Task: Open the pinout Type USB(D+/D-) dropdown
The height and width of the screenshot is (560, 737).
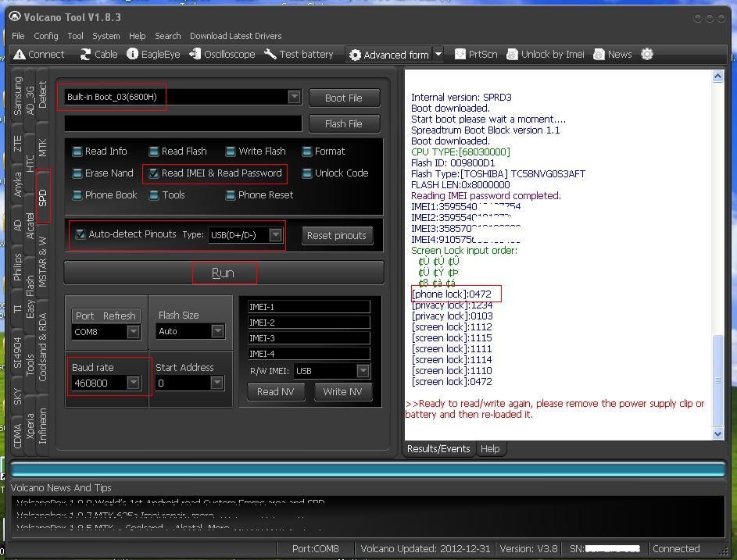Action: pos(275,235)
